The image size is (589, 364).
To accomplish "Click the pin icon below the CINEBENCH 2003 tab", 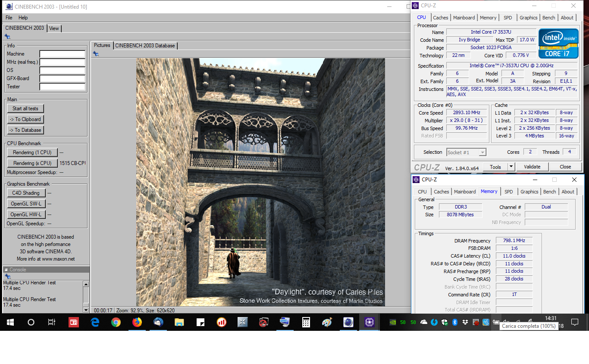I will click(7, 37).
